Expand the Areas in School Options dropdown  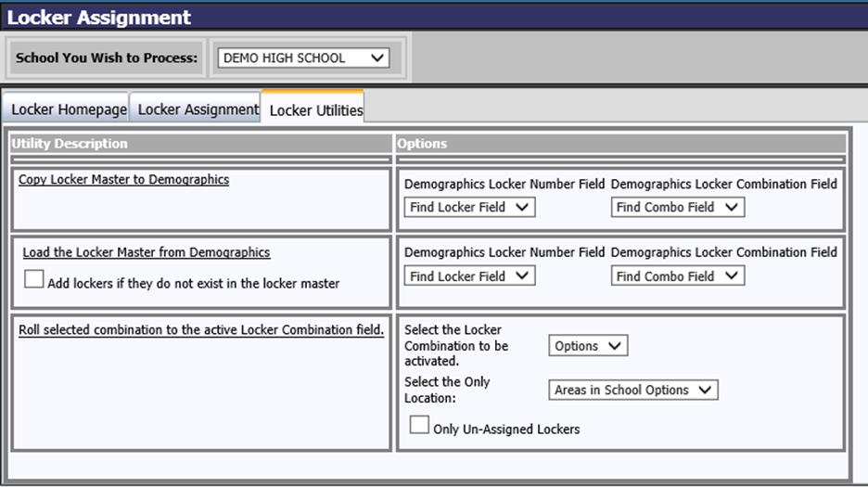pos(632,391)
